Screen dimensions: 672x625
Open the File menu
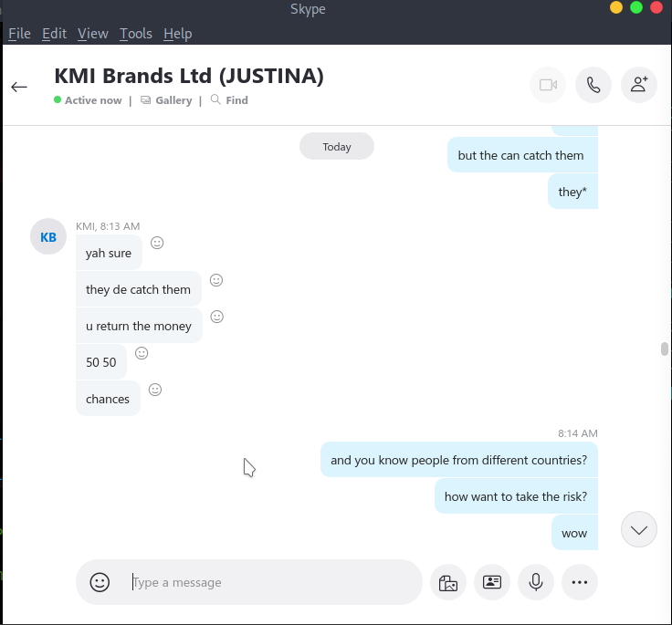19,34
